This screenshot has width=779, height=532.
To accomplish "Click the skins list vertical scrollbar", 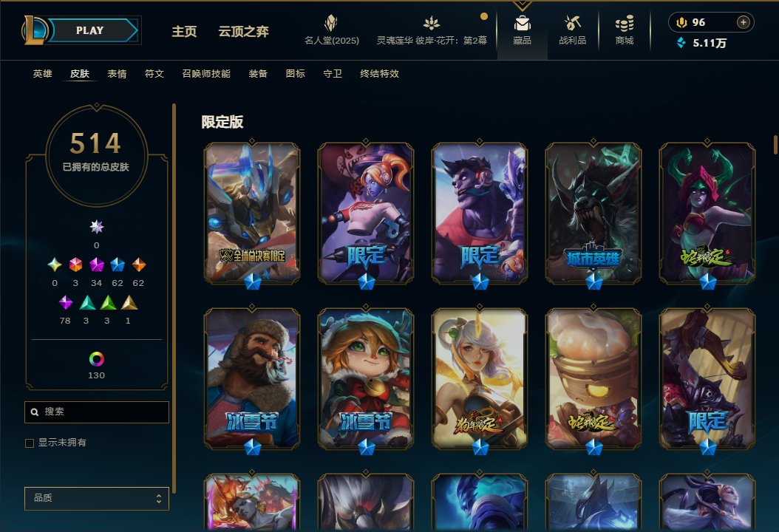I will pyautogui.click(x=775, y=145).
